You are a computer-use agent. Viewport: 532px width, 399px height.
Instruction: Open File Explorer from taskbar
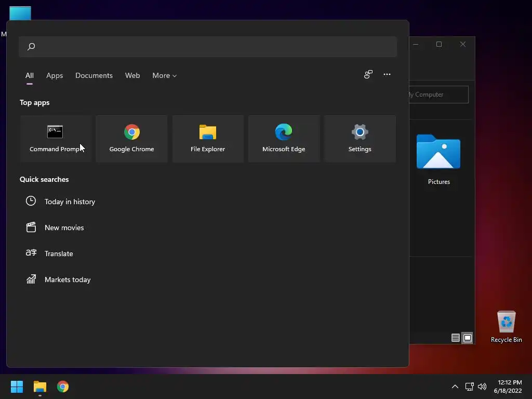(x=39, y=387)
